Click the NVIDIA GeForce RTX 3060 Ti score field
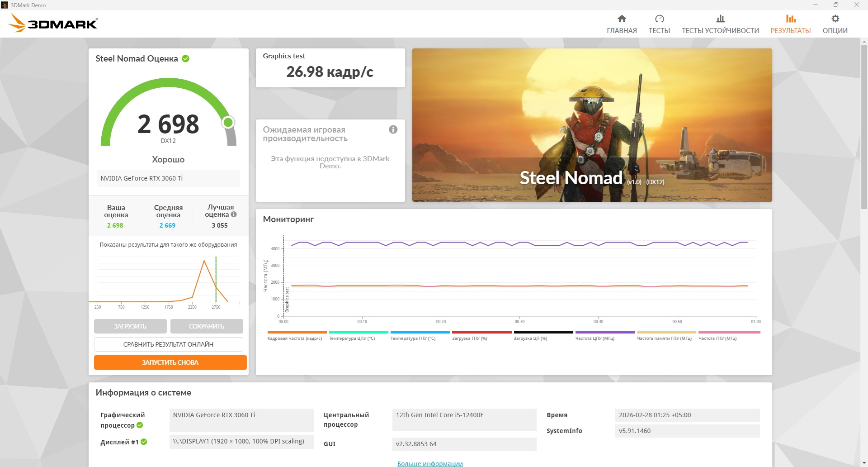The height and width of the screenshot is (467, 868). [x=168, y=178]
